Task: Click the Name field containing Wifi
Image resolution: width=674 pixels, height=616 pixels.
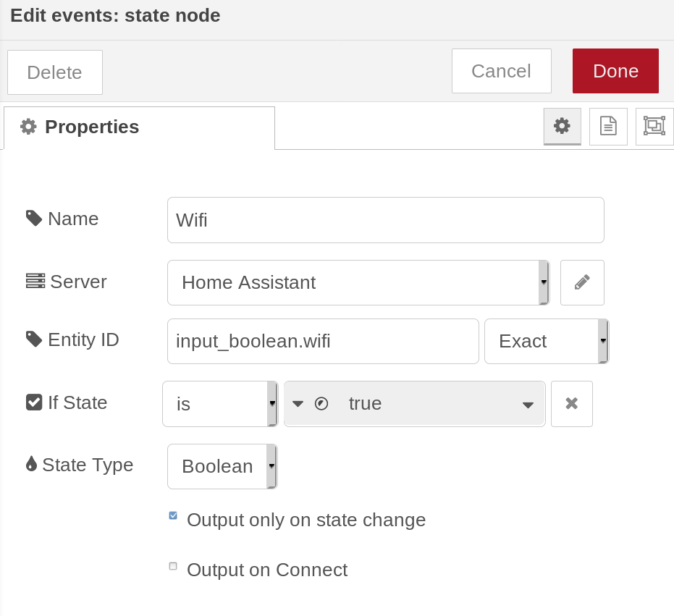Action: [x=386, y=220]
